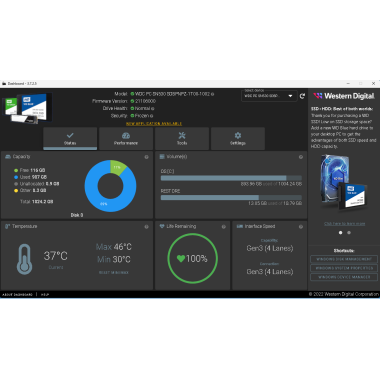Screen dimensions: 380x380
Task: Switch to the Performance tab
Action: pyautogui.click(x=126, y=138)
